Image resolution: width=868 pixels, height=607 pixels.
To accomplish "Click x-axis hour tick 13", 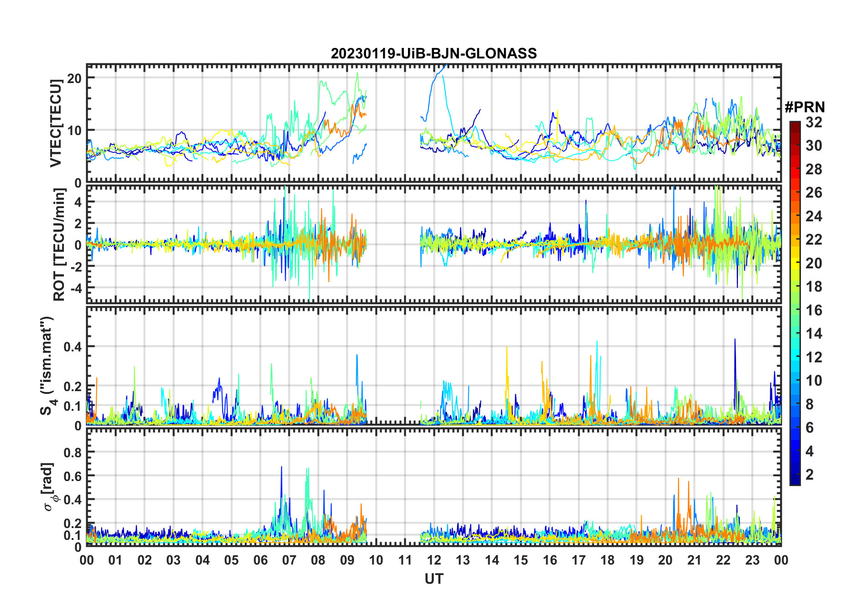I will tap(463, 560).
